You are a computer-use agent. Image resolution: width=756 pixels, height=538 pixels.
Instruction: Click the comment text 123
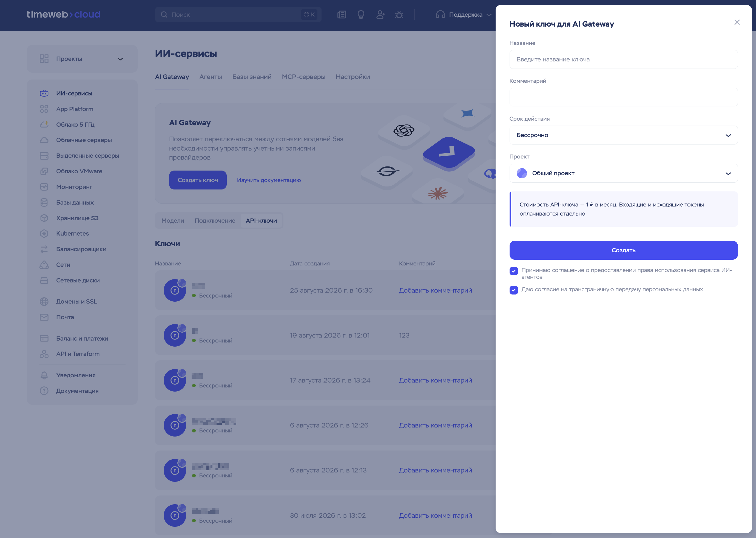[x=404, y=335]
